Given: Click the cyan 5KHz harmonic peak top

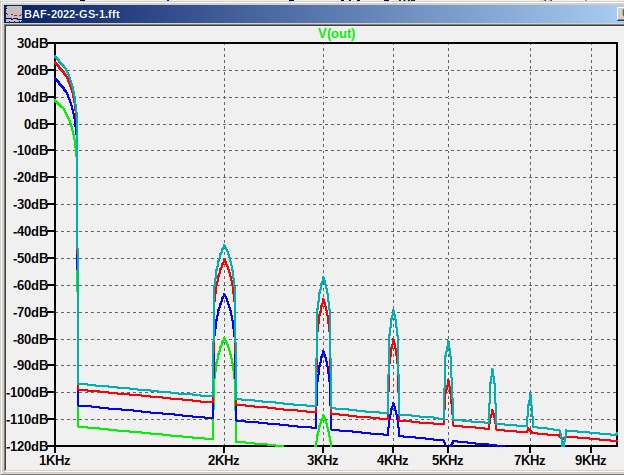Looking at the screenshot, I should [448, 342].
